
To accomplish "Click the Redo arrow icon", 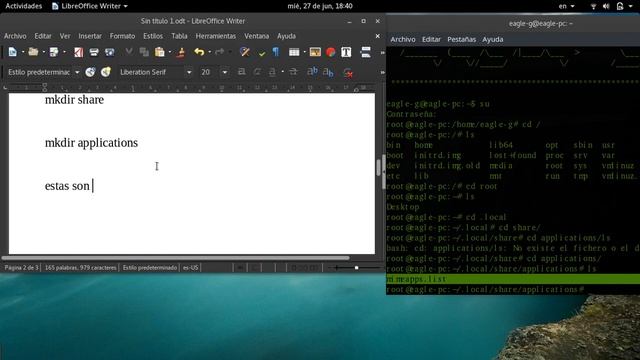I will (x=220, y=52).
